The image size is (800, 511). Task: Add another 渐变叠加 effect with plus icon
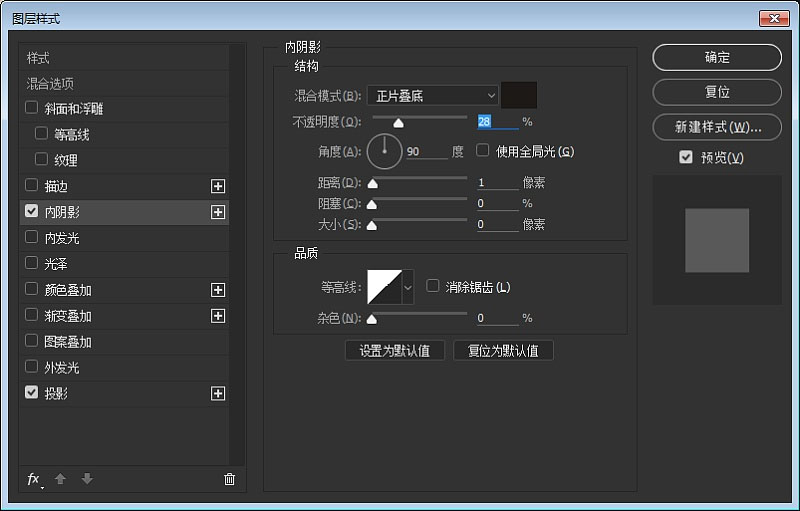[x=218, y=316]
